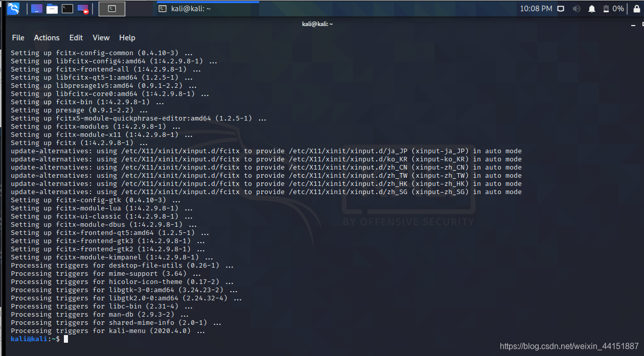Click the update-alternatives xinput-zh_CN line
The height and width of the screenshot is (356, 644).
tap(266, 168)
